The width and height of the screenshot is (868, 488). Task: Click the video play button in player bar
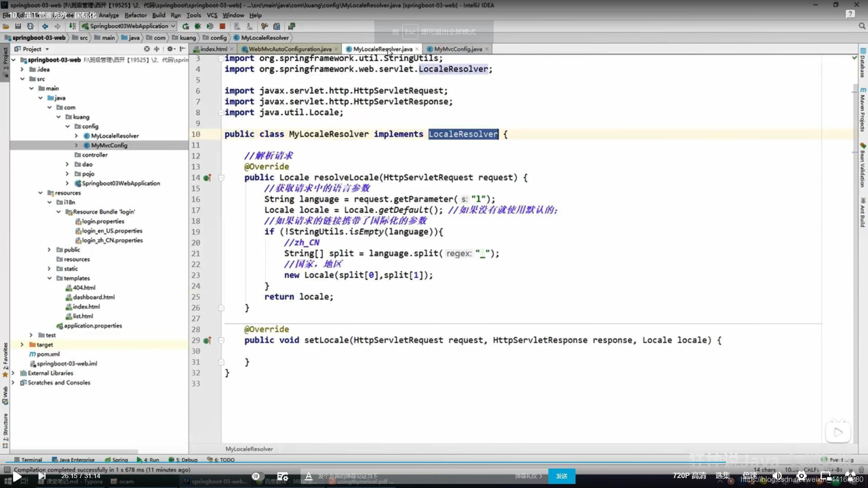[17, 476]
